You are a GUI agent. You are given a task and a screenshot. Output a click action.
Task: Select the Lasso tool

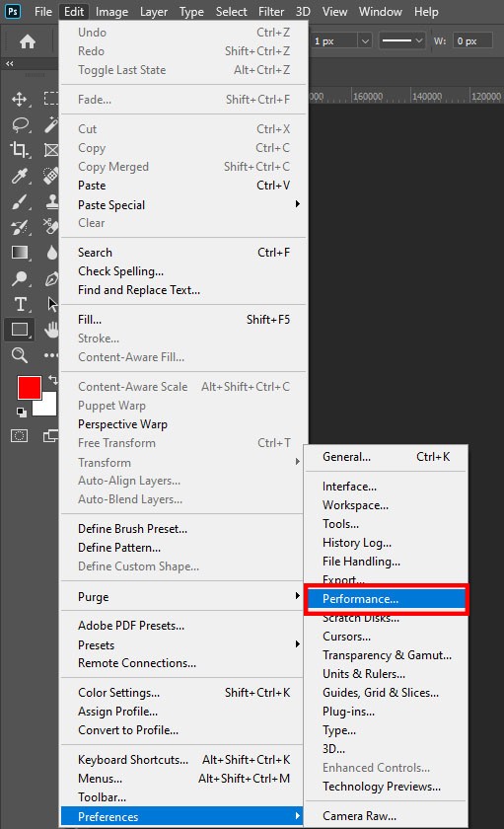20,124
